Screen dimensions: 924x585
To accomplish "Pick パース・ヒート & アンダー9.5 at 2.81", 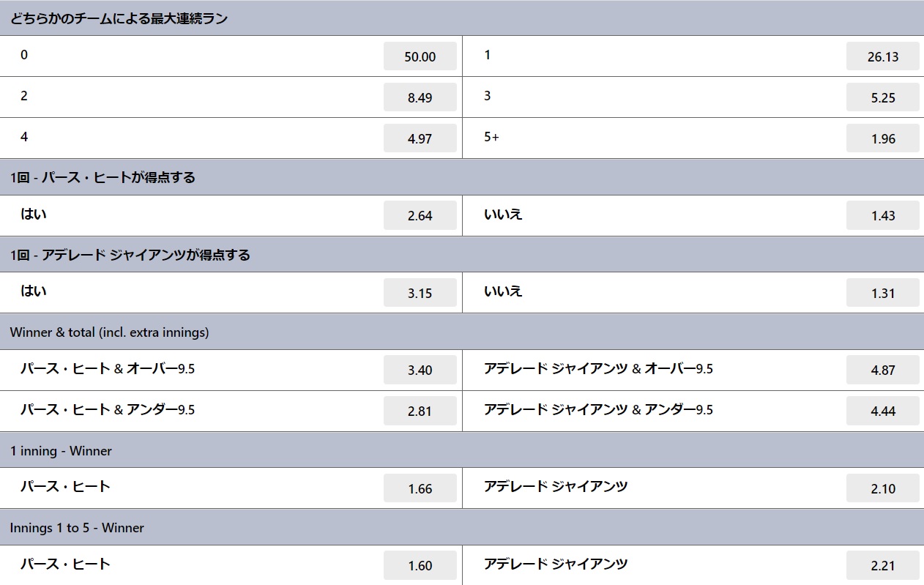I will click(x=420, y=411).
